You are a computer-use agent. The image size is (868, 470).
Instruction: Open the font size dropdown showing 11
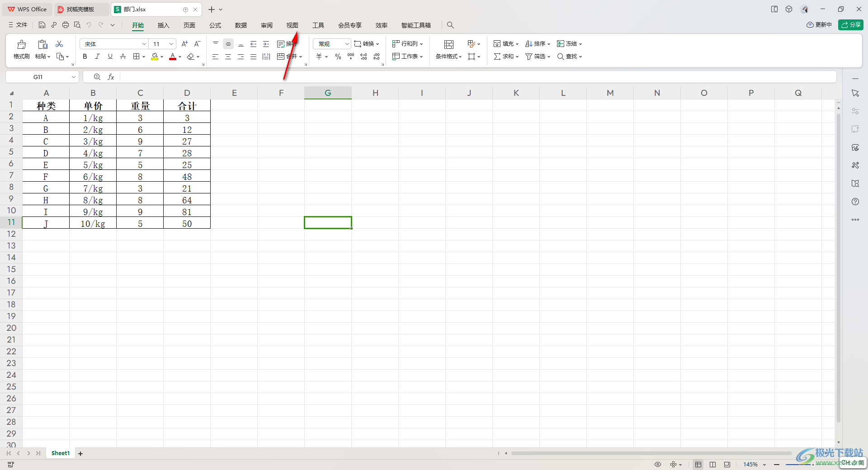171,44
